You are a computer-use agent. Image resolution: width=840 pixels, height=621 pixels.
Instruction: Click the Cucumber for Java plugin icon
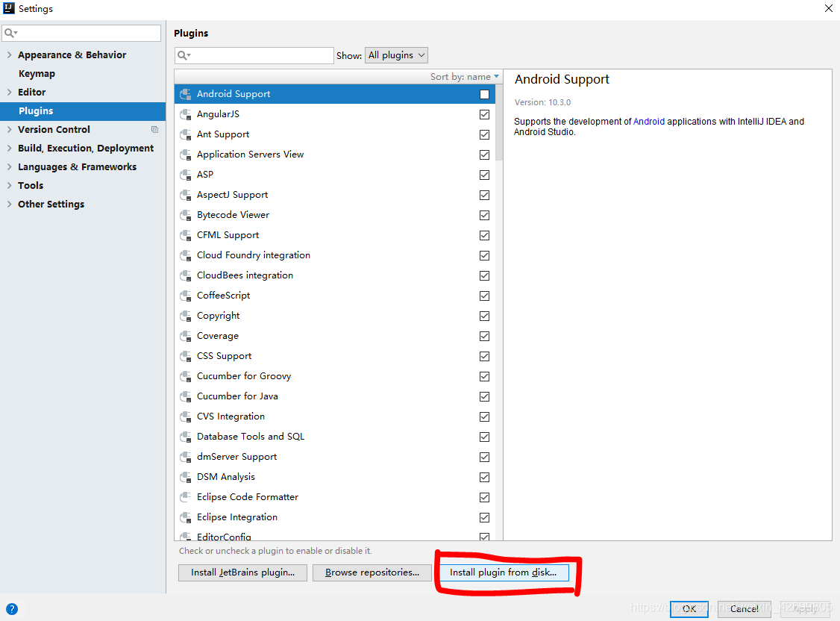[x=186, y=396]
